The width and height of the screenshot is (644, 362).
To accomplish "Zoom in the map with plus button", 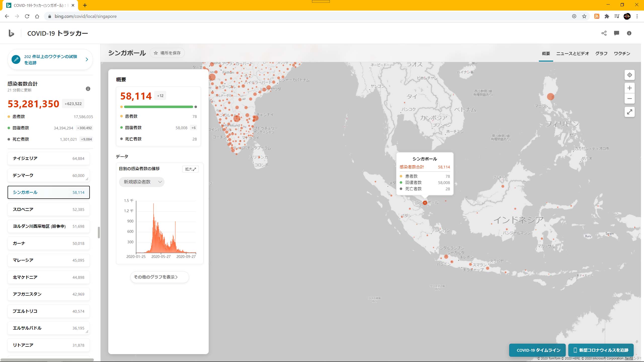I will tap(630, 88).
